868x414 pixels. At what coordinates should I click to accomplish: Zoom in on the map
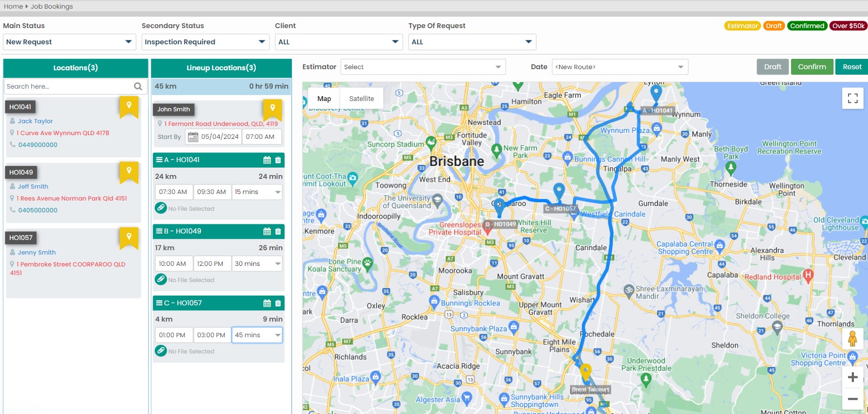(x=852, y=377)
